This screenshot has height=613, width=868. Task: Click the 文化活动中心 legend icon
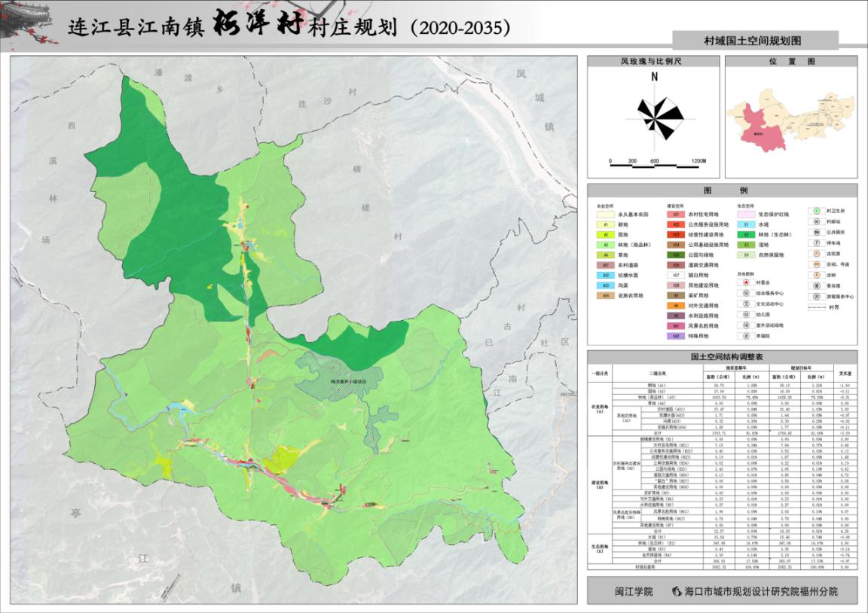pos(745,303)
